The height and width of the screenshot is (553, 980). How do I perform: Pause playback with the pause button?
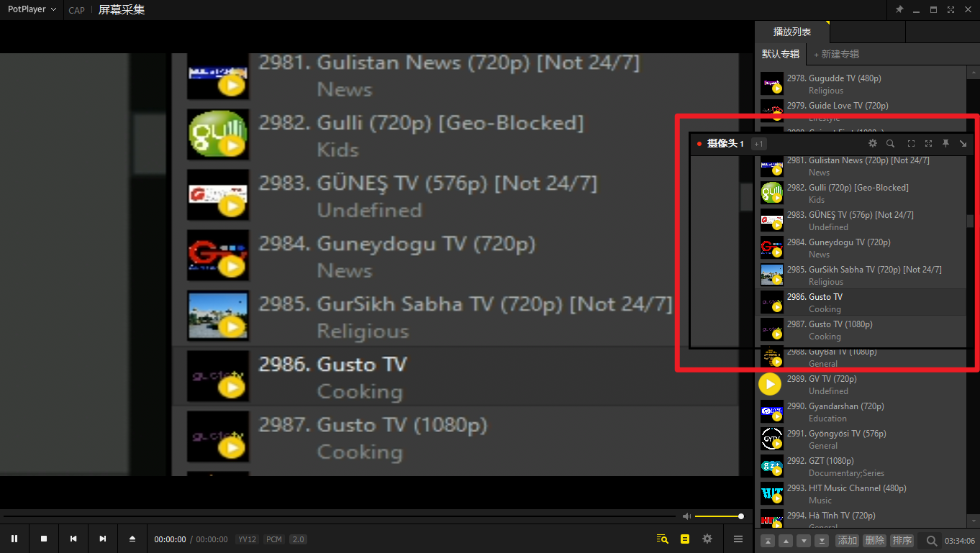point(14,539)
